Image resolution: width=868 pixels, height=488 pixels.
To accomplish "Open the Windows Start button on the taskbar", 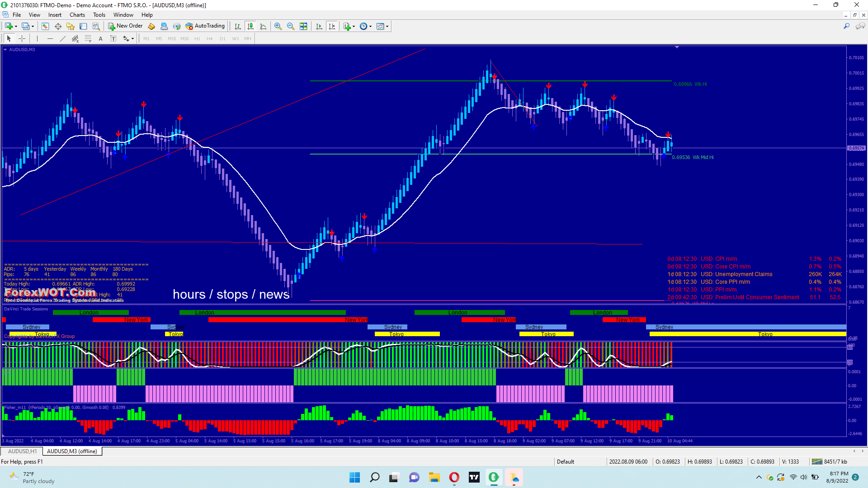I will 354,477.
